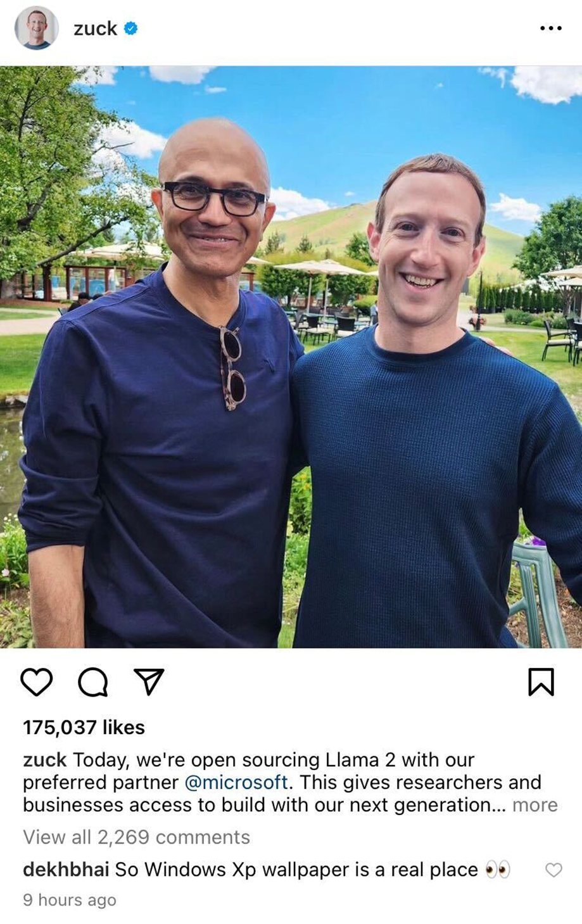
Task: View all 2,269 comments
Action: [x=136, y=837]
